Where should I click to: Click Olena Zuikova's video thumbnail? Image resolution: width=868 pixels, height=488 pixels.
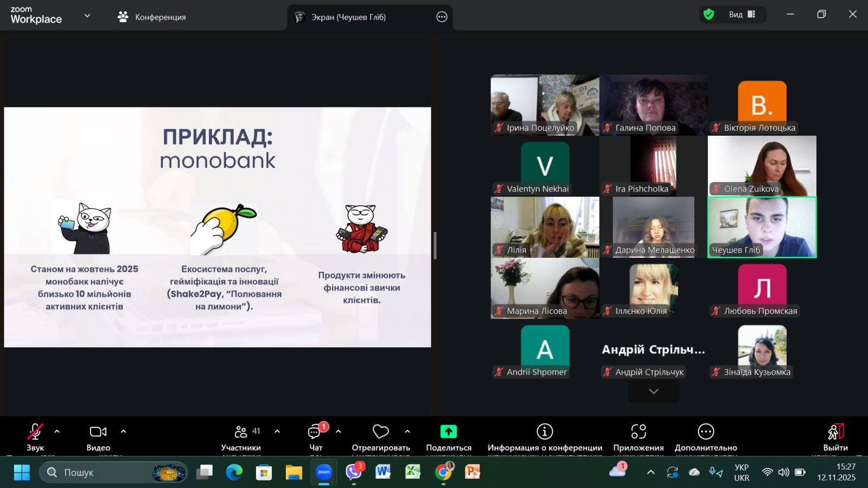click(762, 166)
